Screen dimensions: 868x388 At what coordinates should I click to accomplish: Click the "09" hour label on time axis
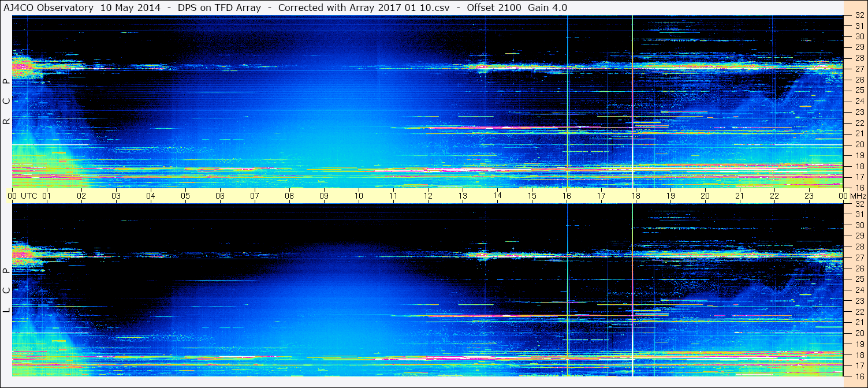tap(324, 196)
